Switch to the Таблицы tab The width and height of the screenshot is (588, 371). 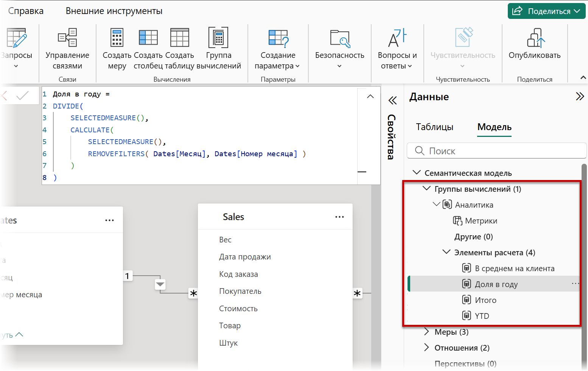pos(434,127)
